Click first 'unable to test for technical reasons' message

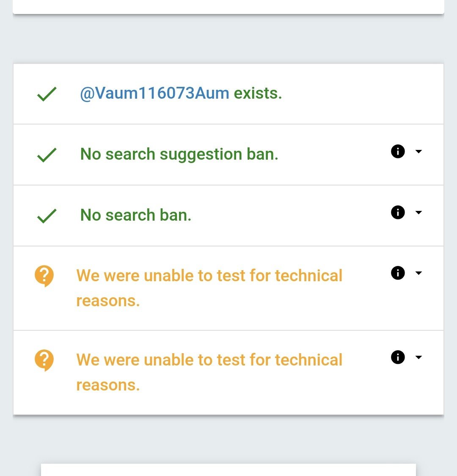pyautogui.click(x=209, y=288)
